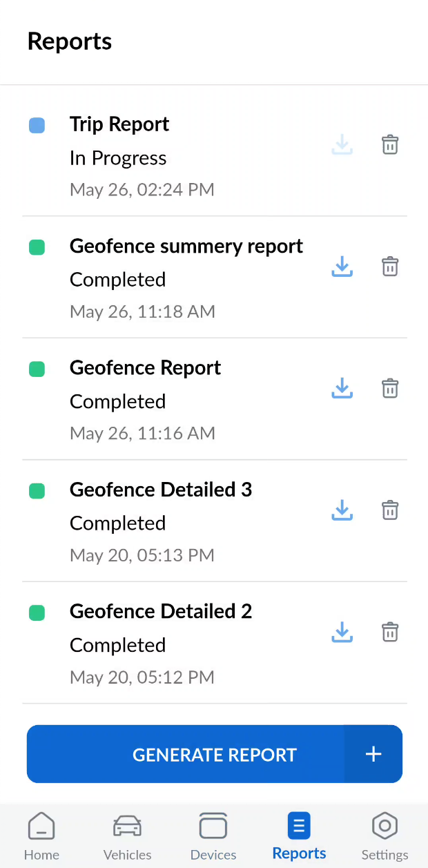The height and width of the screenshot is (868, 428).
Task: Open the Devices tab
Action: pos(213,836)
